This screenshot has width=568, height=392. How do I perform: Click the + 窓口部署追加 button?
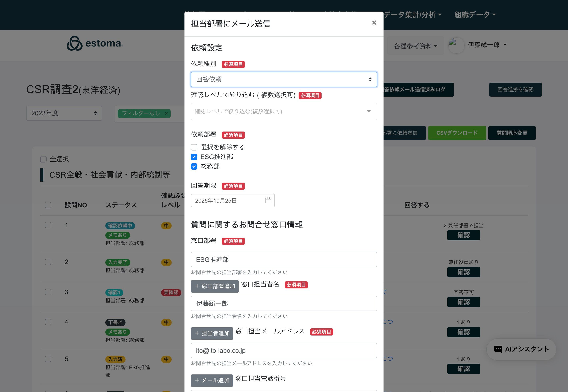coord(215,286)
